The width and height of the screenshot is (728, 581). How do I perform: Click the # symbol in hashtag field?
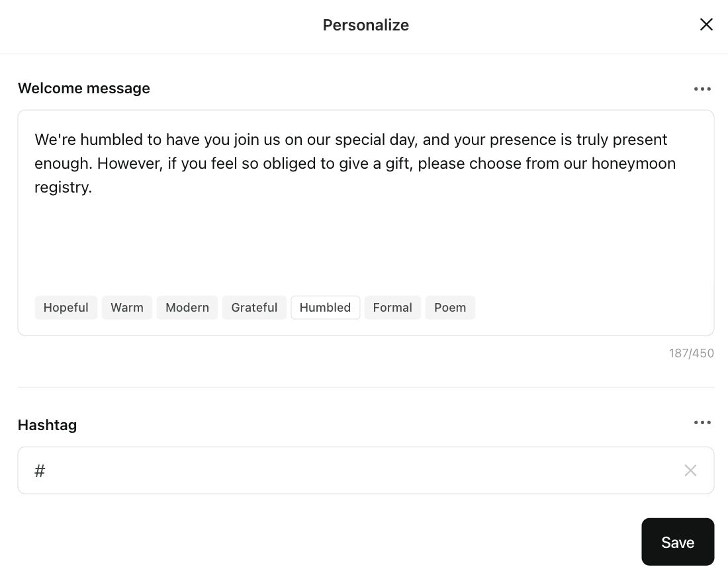point(40,470)
